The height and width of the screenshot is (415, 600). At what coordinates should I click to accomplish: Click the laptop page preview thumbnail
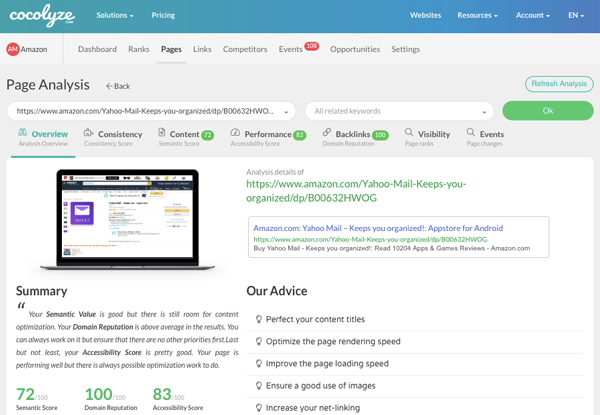(x=127, y=220)
